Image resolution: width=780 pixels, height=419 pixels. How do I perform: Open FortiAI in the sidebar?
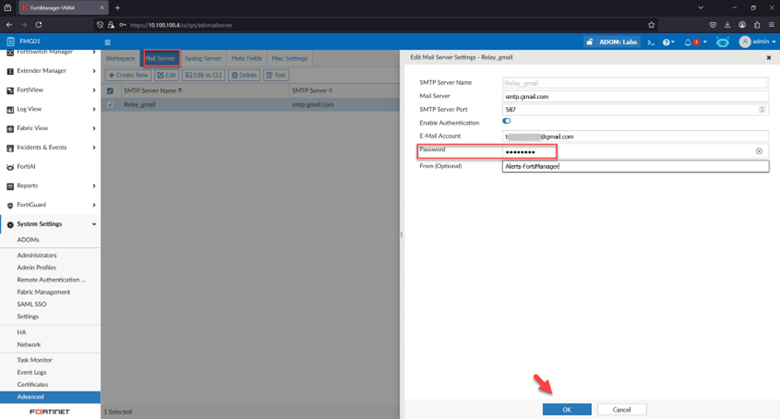click(x=26, y=167)
